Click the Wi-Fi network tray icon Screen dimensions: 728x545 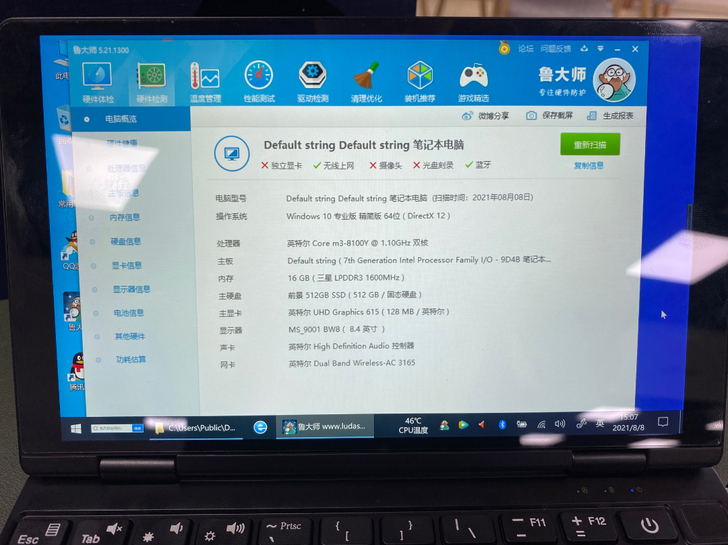coord(541,424)
